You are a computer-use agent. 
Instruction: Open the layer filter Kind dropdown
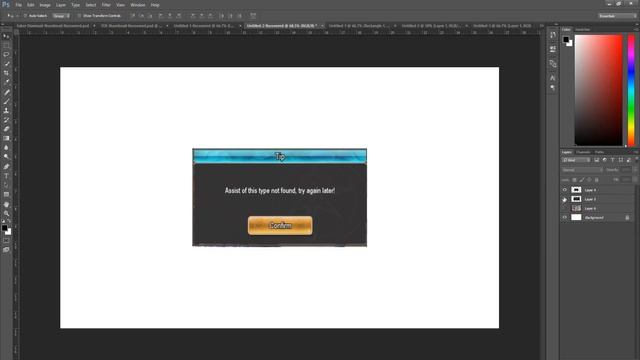click(576, 160)
